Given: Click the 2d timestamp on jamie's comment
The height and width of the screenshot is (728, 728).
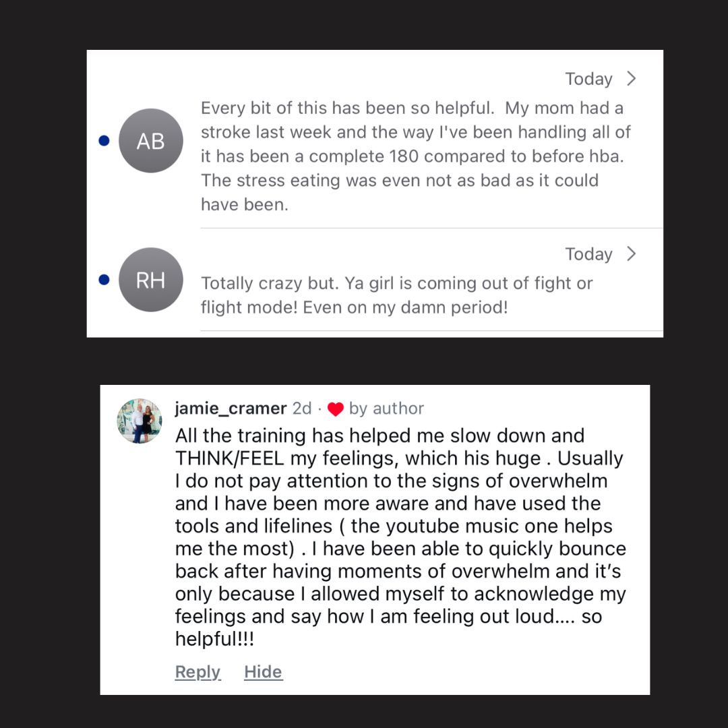Looking at the screenshot, I should [x=302, y=408].
